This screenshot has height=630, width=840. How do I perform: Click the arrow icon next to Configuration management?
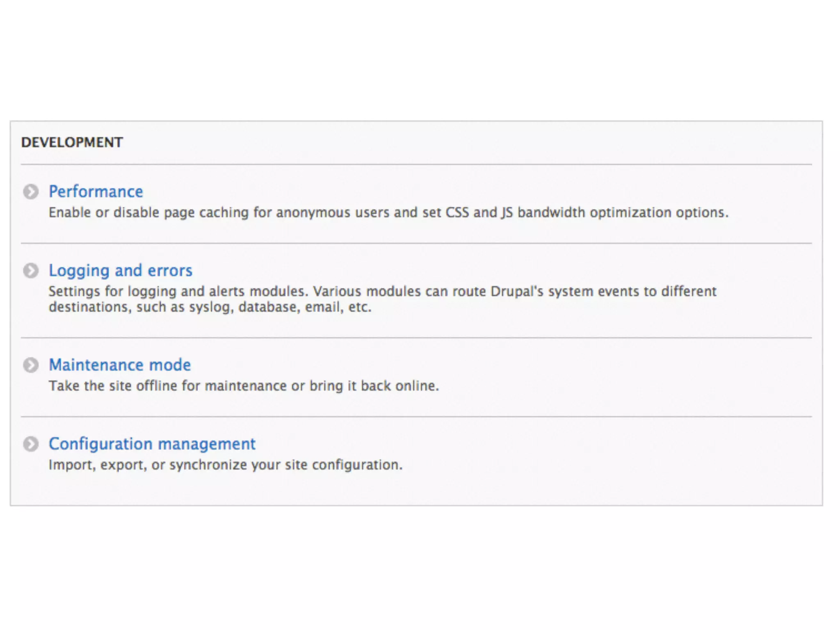tap(31, 444)
